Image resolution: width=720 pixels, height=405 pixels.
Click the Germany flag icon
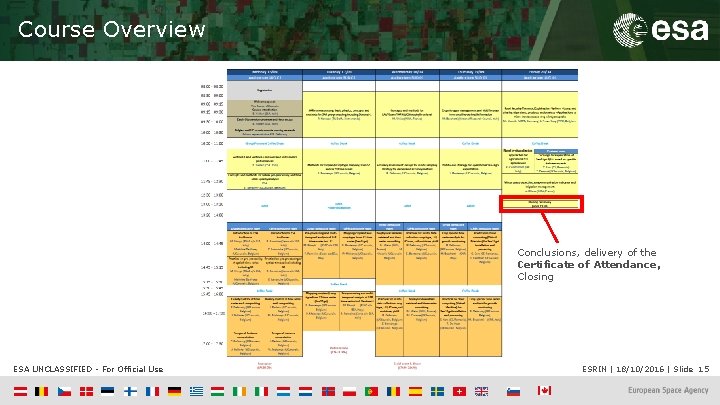coord(174,391)
